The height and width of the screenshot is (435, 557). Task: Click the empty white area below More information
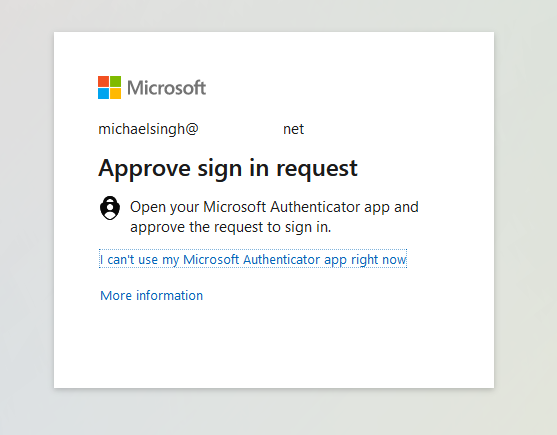(x=274, y=344)
